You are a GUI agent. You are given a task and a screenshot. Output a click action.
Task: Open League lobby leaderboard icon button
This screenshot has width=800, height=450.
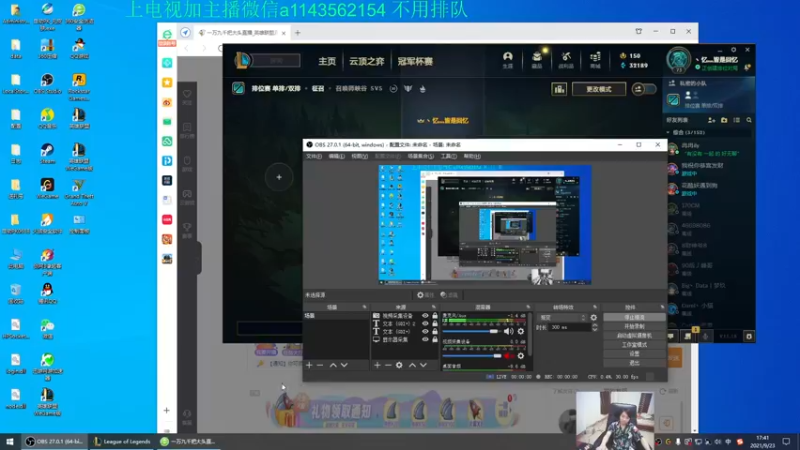point(559,89)
